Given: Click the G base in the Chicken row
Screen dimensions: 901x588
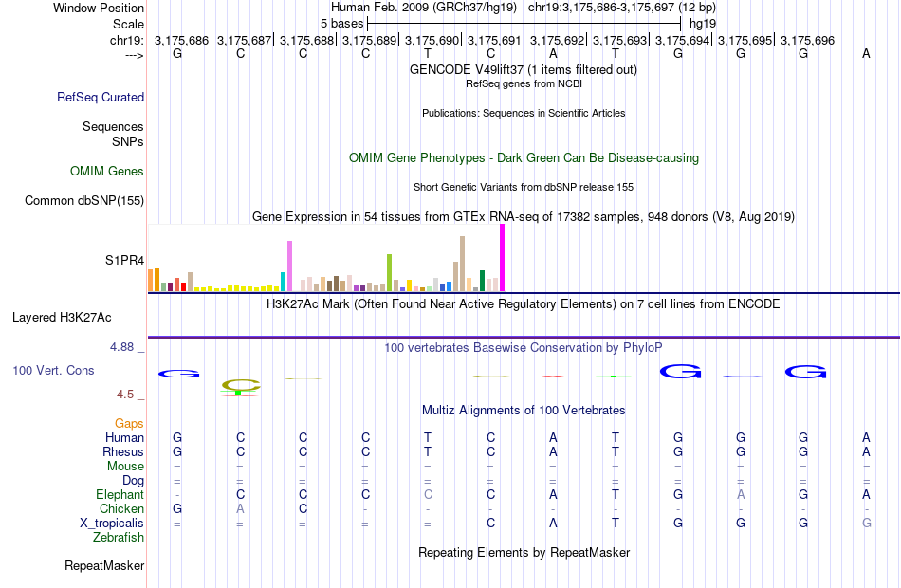Looking at the screenshot, I should click(177, 508).
